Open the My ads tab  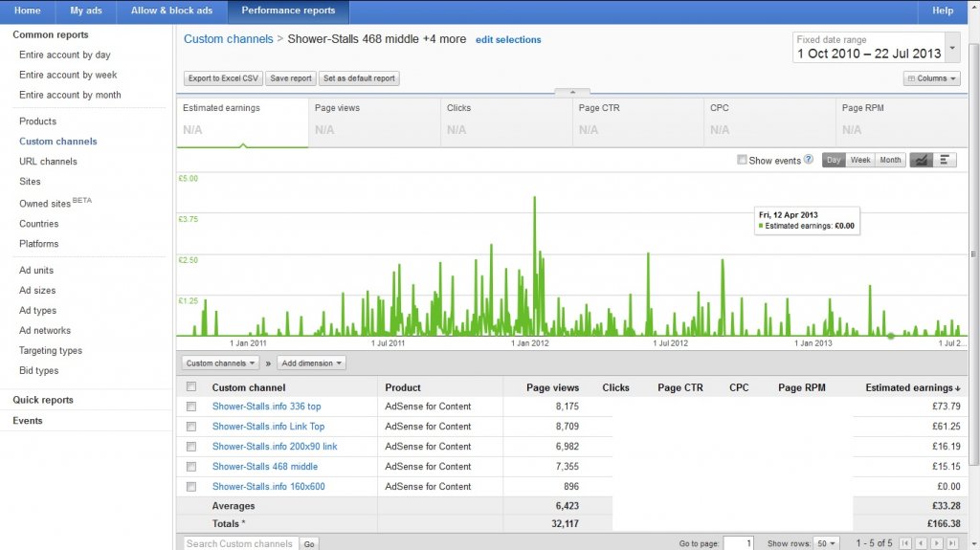(x=86, y=11)
